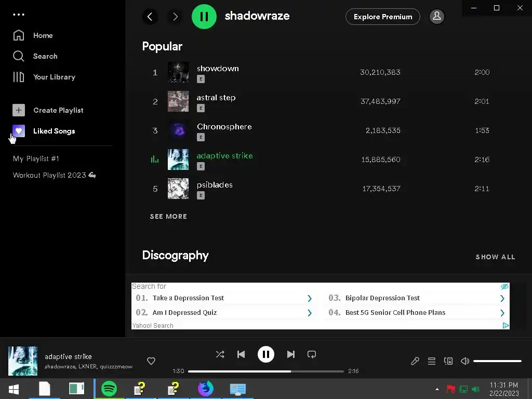This screenshot has height=399, width=532.
Task: Open the three-dots app menu
Action: pos(19,15)
